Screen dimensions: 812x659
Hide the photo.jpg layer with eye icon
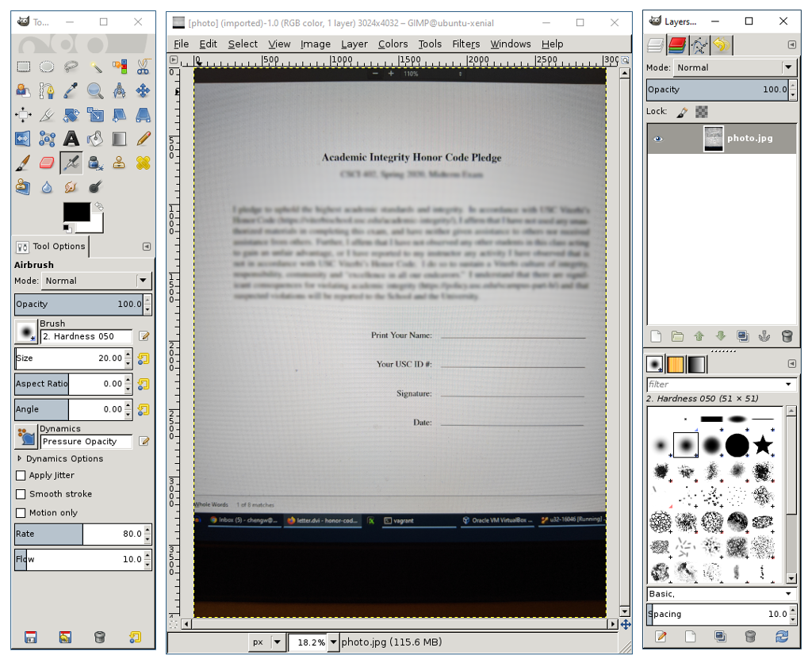[657, 139]
